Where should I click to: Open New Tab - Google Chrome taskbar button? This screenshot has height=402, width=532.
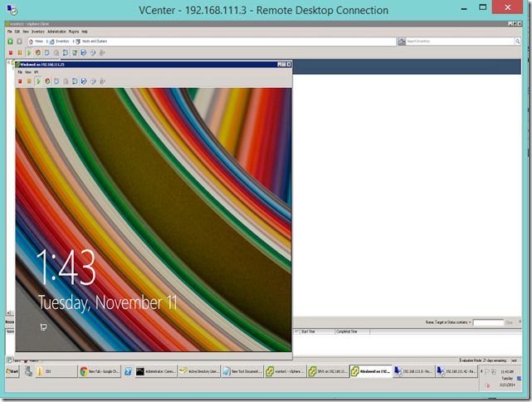point(100,371)
